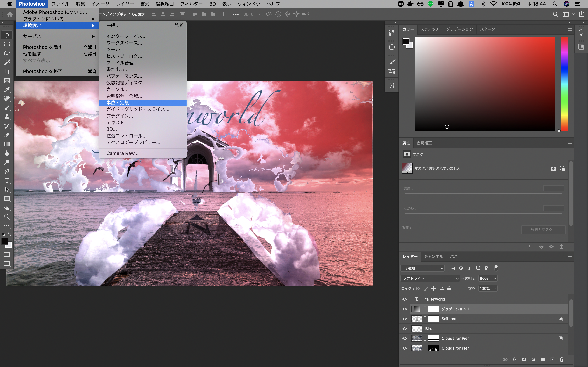Open the layer filter 種類 dropdown
Screen dimensions: 588x367
click(x=423, y=268)
